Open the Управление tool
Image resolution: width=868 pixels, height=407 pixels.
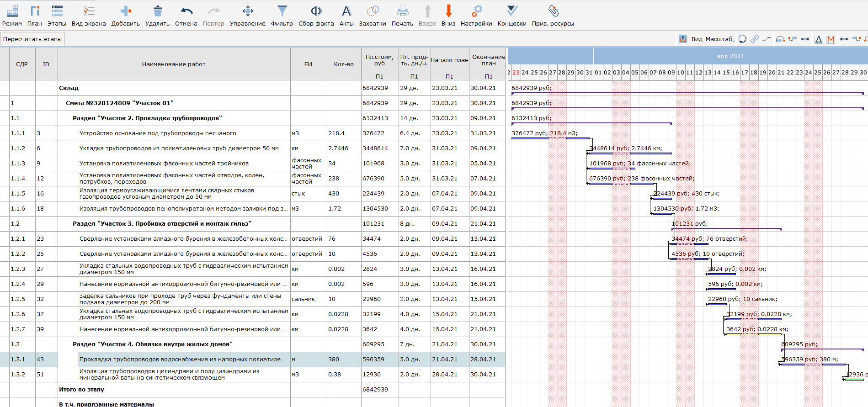point(247,16)
